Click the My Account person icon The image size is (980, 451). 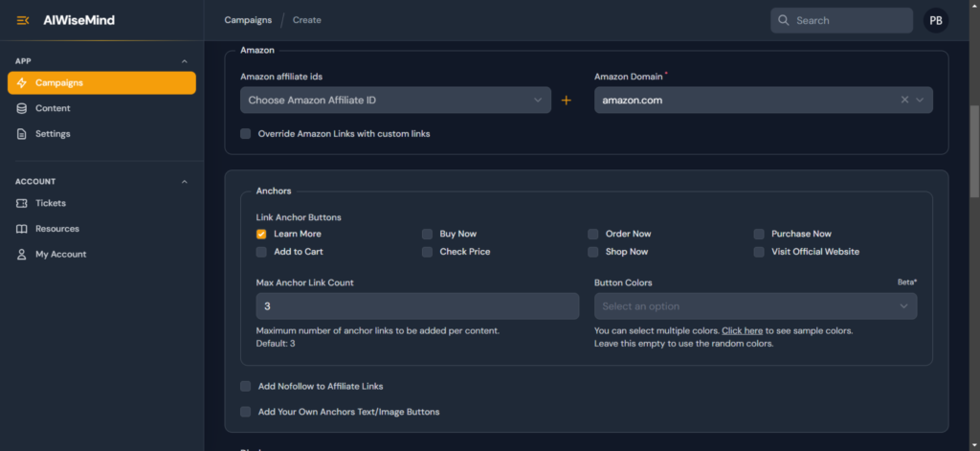click(22, 255)
